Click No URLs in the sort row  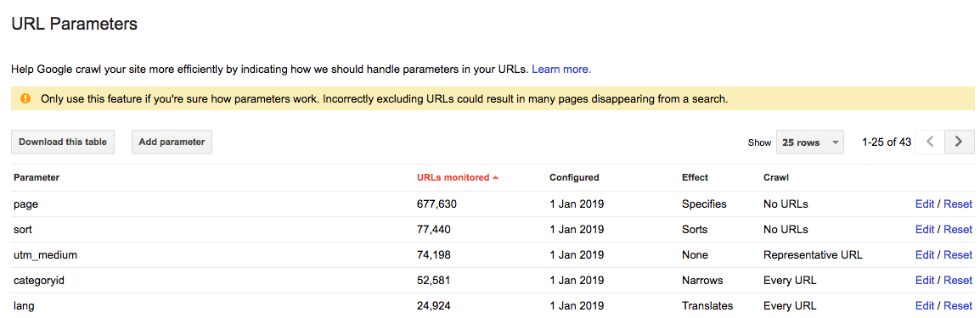coord(786,230)
